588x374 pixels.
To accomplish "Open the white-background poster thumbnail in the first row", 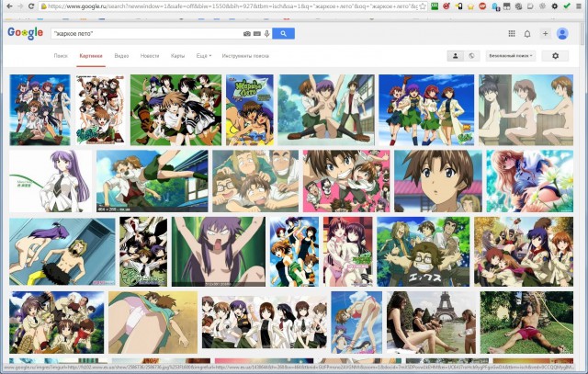I will click(x=100, y=109).
